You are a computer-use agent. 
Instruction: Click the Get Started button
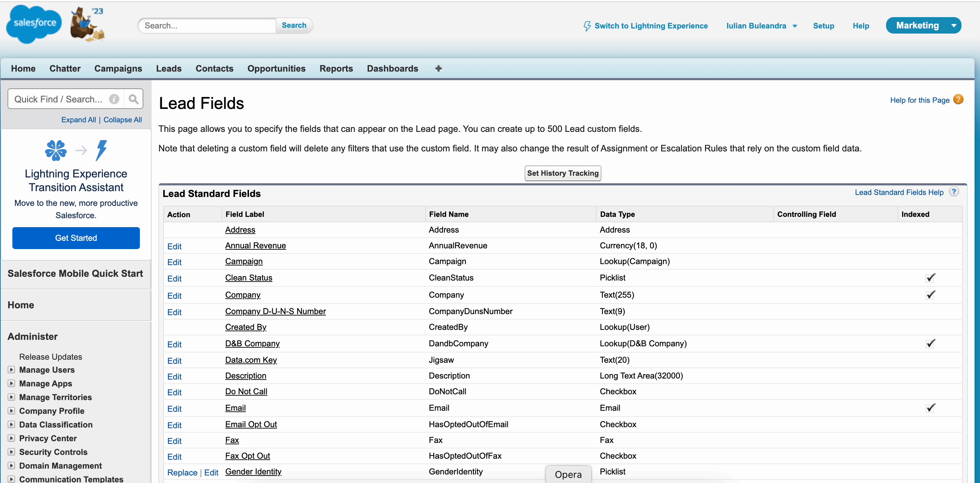coord(76,238)
